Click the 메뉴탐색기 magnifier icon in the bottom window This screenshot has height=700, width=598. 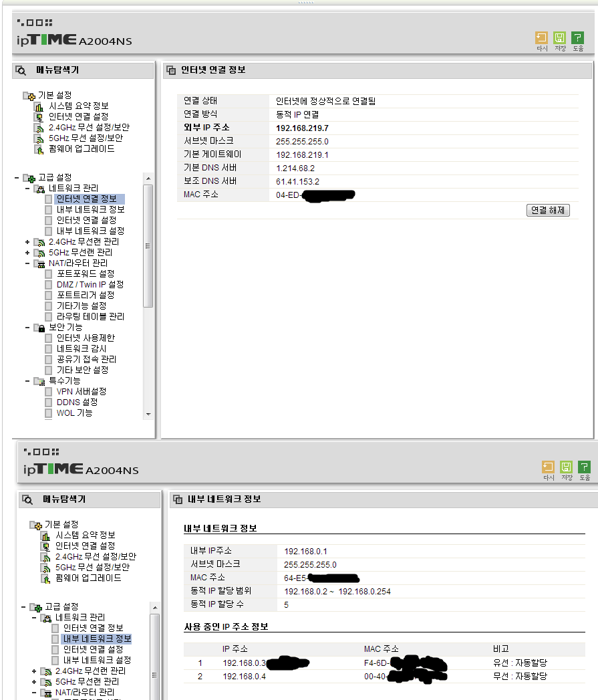pyautogui.click(x=27, y=499)
